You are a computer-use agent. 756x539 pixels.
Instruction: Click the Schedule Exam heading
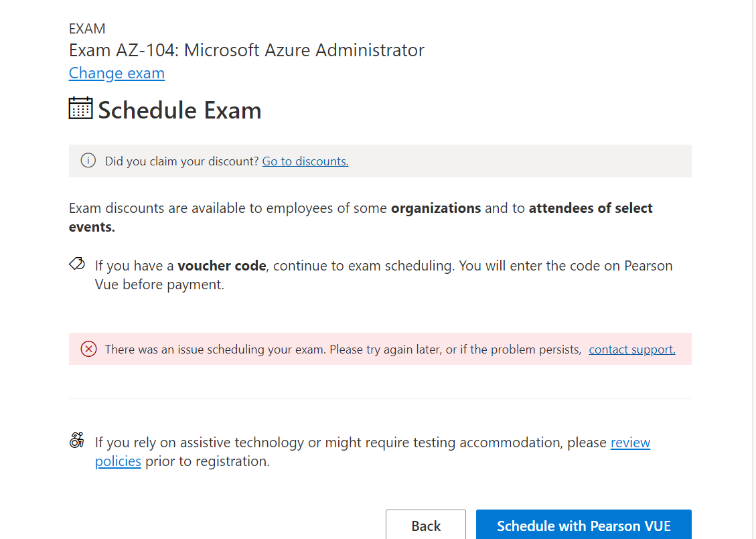tap(179, 110)
